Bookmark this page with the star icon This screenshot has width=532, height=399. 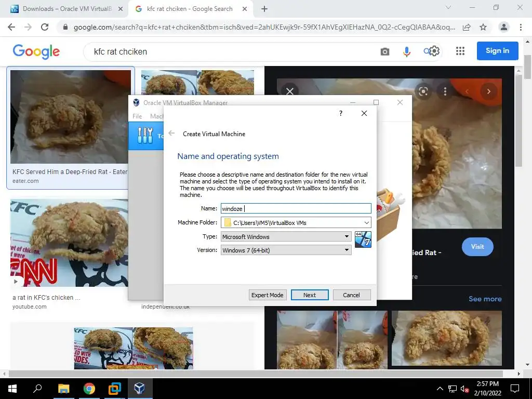point(483,27)
